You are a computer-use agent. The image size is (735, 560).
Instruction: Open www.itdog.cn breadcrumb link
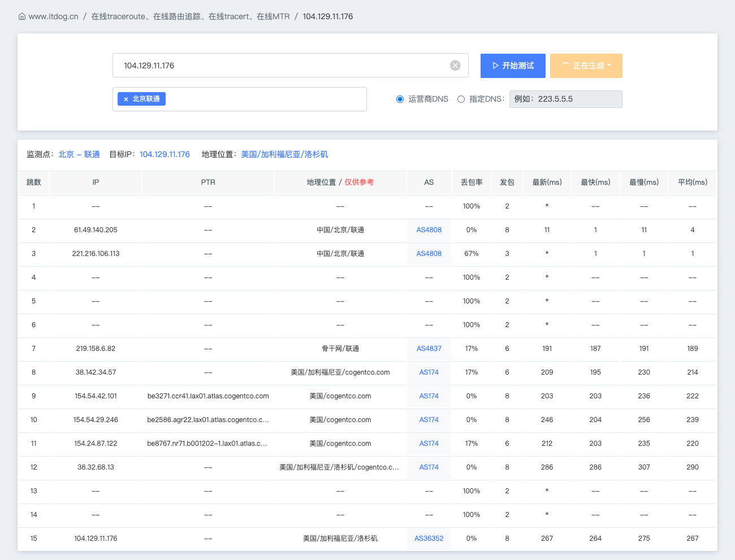click(53, 16)
